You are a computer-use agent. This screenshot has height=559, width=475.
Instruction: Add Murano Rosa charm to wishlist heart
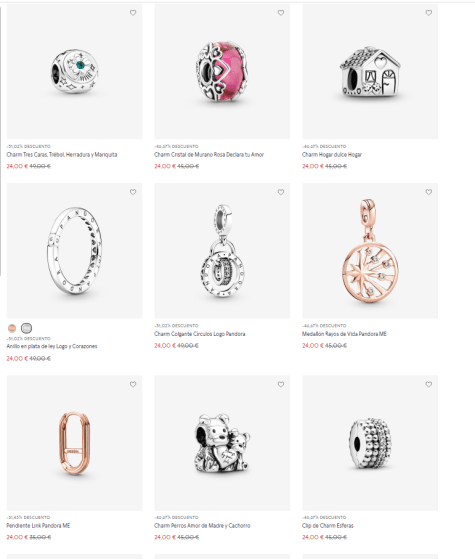(281, 13)
